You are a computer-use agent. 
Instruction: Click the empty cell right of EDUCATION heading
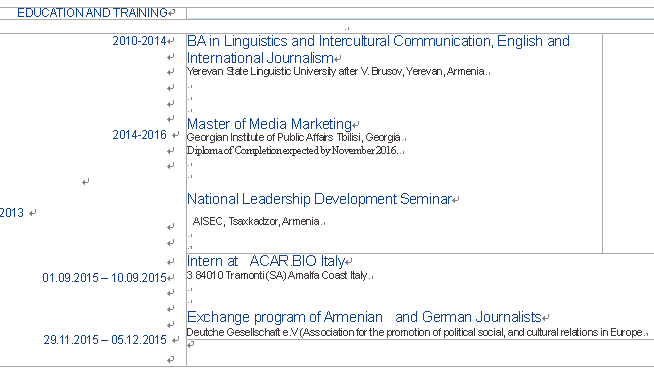[x=420, y=13]
